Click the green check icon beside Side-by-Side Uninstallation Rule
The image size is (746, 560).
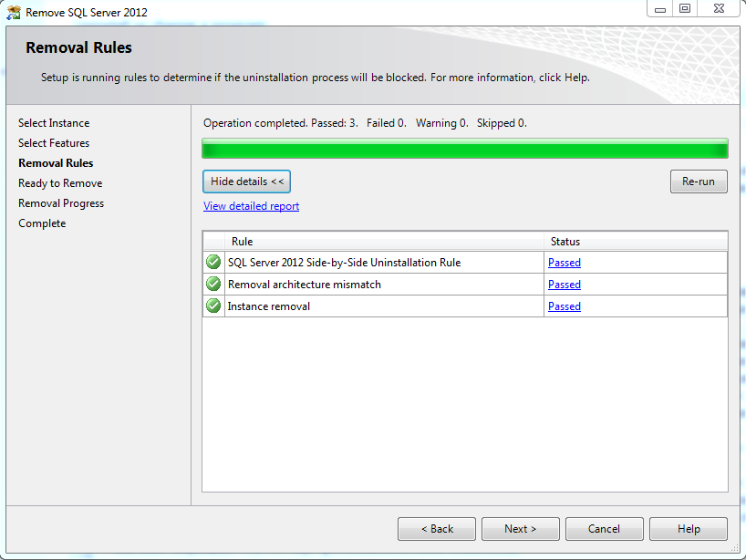coord(212,262)
